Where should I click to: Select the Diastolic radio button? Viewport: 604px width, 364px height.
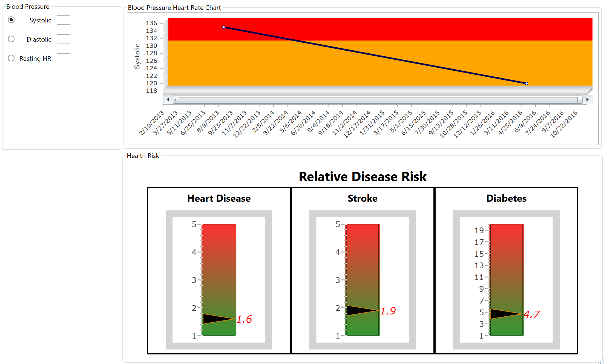pos(11,39)
